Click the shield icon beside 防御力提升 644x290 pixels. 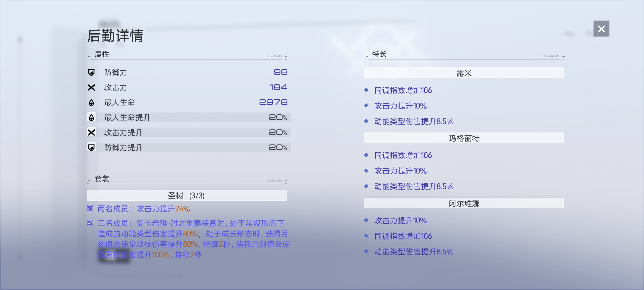tap(92, 147)
